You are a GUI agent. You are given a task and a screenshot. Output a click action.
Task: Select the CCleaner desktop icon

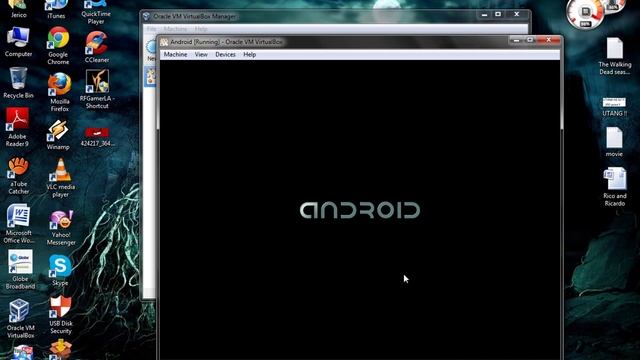[97, 47]
